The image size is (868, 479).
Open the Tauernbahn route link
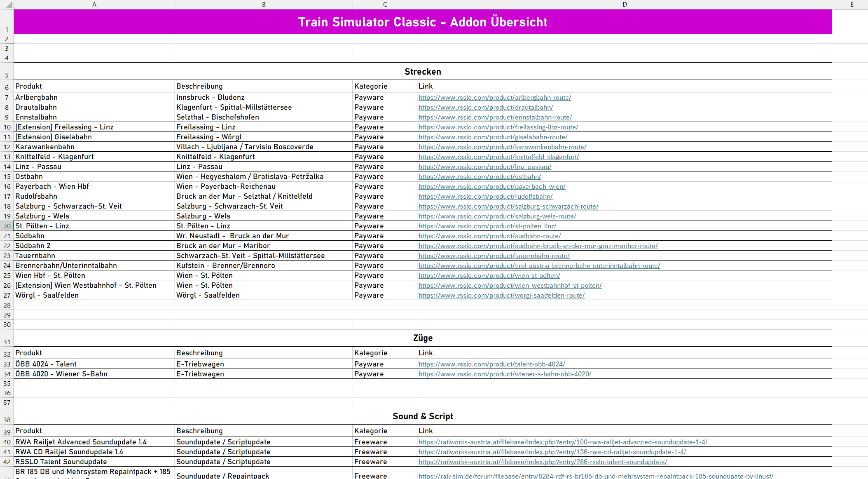click(x=494, y=256)
